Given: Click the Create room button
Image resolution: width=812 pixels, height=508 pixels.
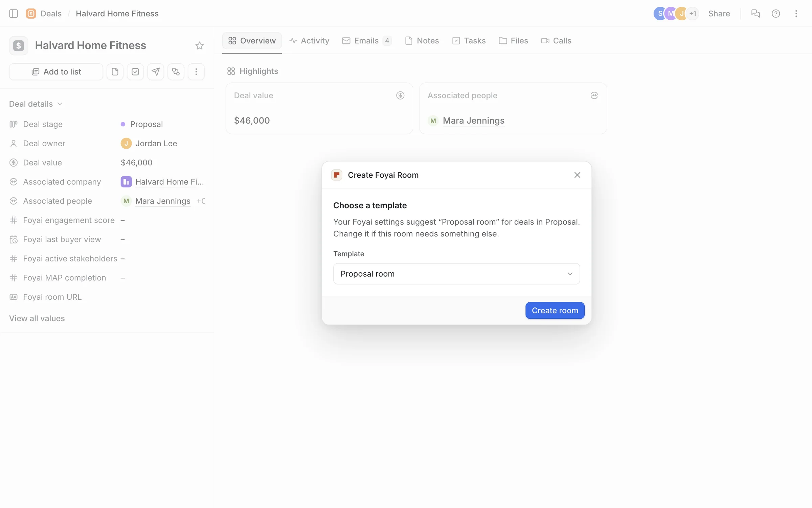Looking at the screenshot, I should pos(555,310).
